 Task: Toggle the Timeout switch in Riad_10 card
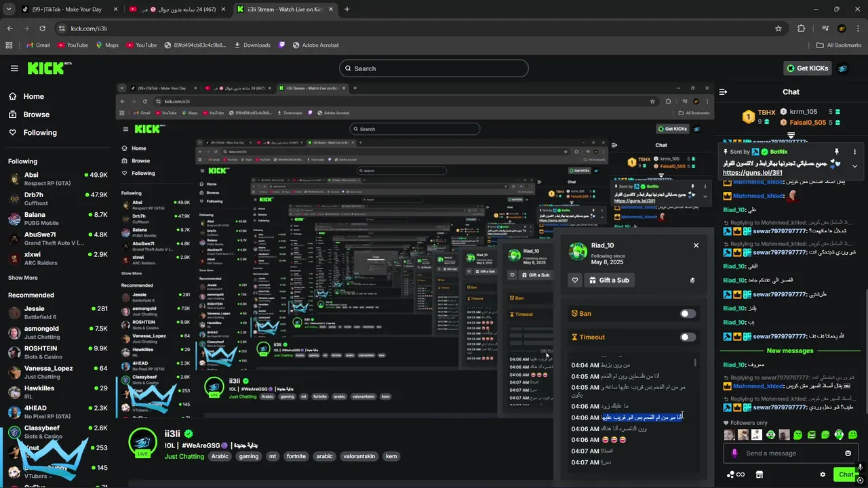tap(688, 337)
